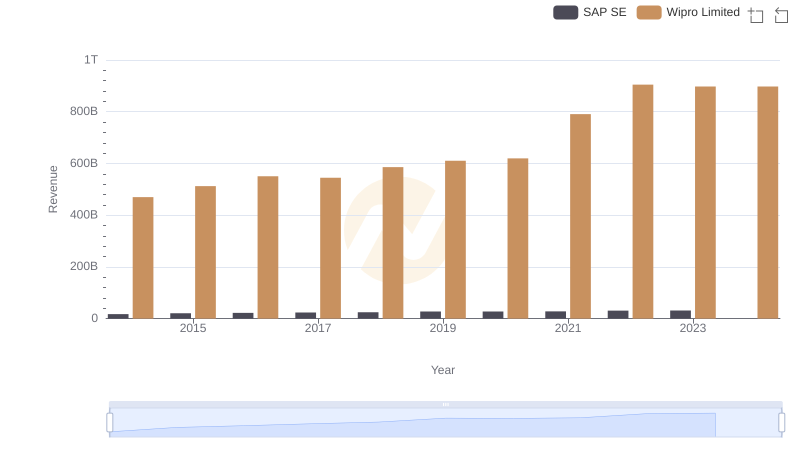
Task: Click the SAP SE bar for 2023
Action: [681, 314]
